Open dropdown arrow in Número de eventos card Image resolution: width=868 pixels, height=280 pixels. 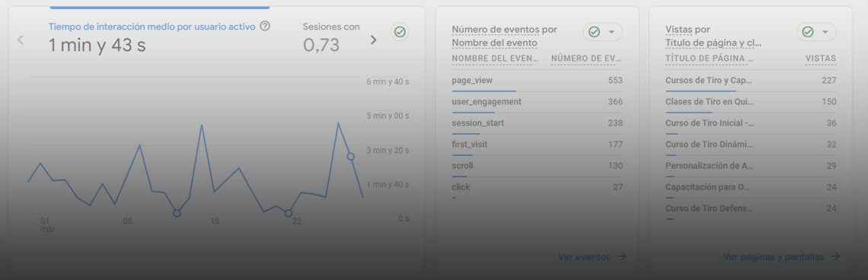coord(611,32)
